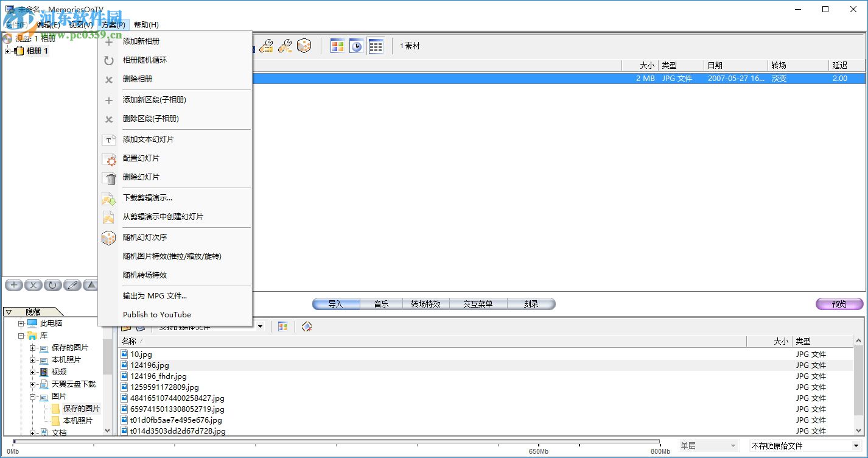Click the folder tree scrollbar thumb
The width and height of the screenshot is (868, 458).
(x=108, y=357)
